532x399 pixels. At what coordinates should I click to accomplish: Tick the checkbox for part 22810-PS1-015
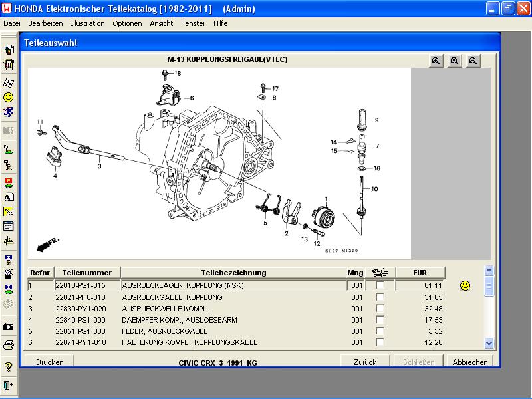(x=380, y=285)
